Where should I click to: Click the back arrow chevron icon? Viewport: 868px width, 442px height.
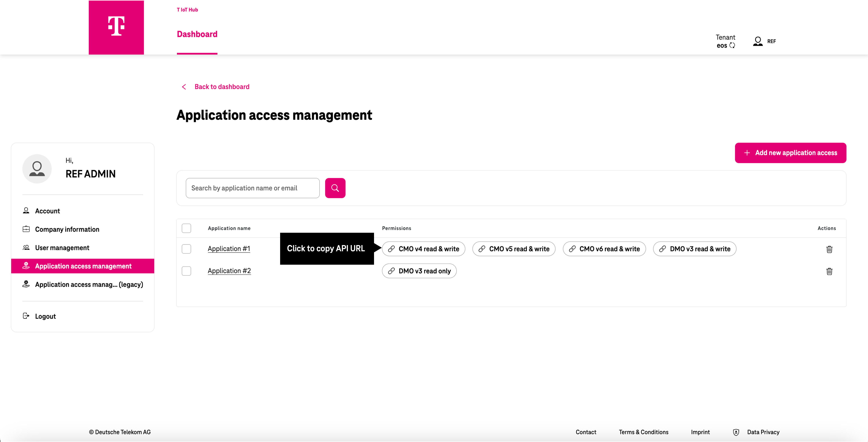[x=184, y=87]
